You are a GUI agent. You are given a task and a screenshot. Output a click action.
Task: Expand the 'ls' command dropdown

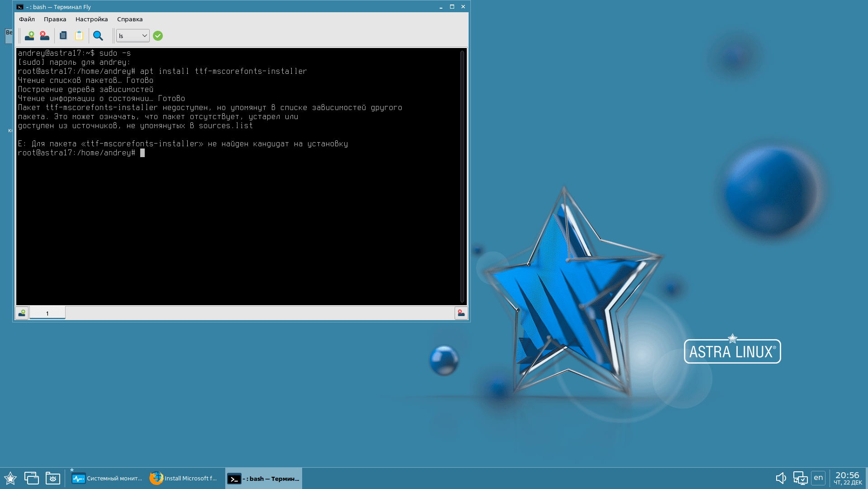144,36
